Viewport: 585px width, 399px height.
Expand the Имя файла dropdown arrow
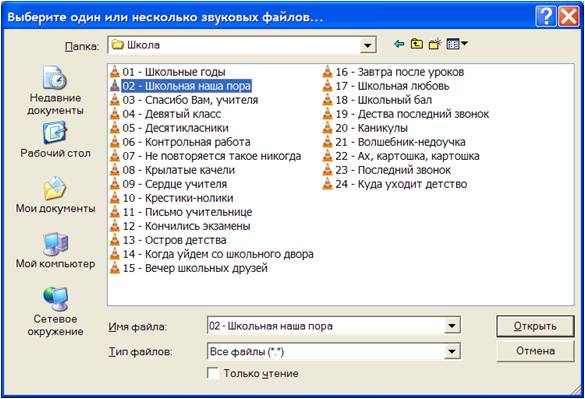coord(451,326)
